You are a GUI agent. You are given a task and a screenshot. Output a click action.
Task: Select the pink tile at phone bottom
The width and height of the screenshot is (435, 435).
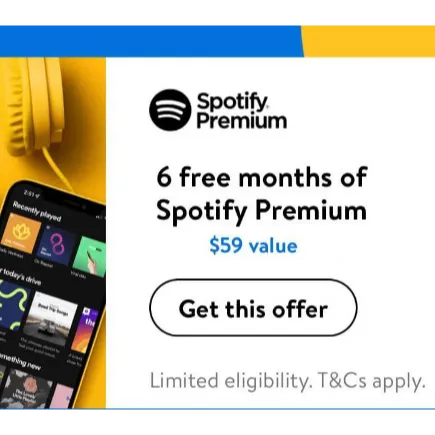(x=63, y=397)
